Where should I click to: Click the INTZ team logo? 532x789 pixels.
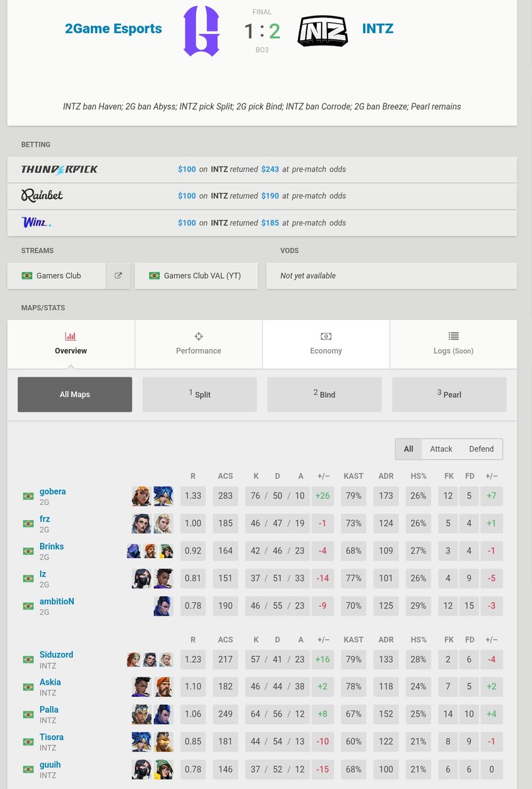coord(322,31)
